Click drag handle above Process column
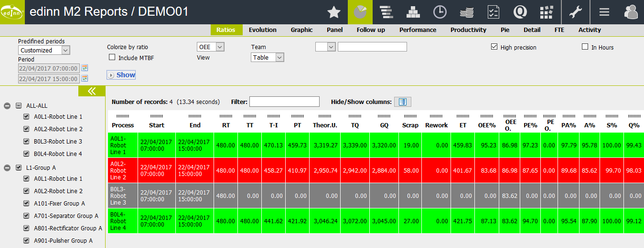Viewport: 644px width, 248px height. (x=123, y=116)
